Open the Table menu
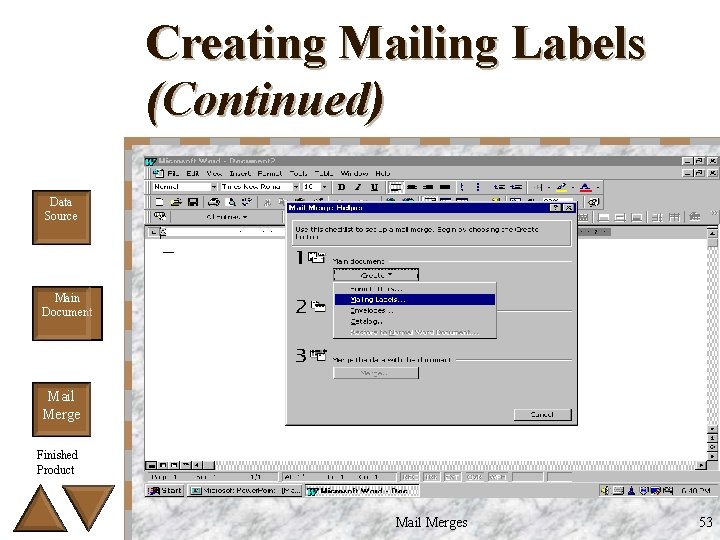720x540 pixels. coord(324,174)
